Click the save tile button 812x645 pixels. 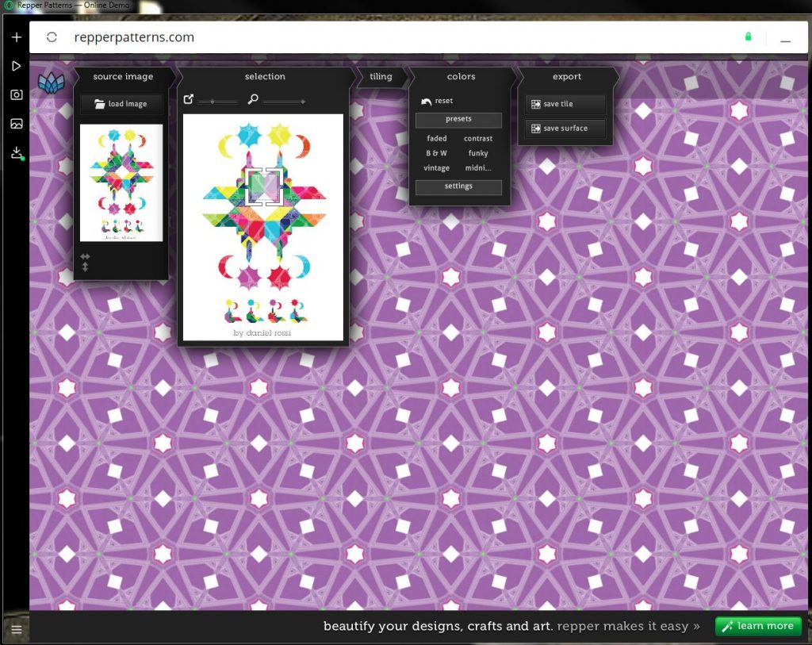pos(565,105)
